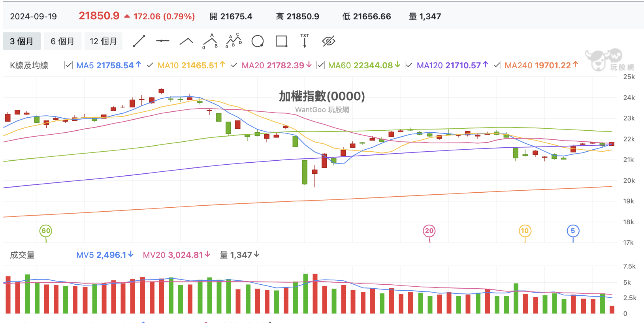Click the change 172.06 (0.79%)

coord(164,17)
